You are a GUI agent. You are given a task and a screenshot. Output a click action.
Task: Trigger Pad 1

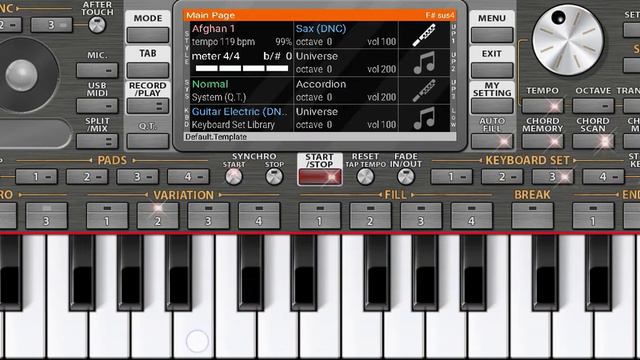pos(37,177)
